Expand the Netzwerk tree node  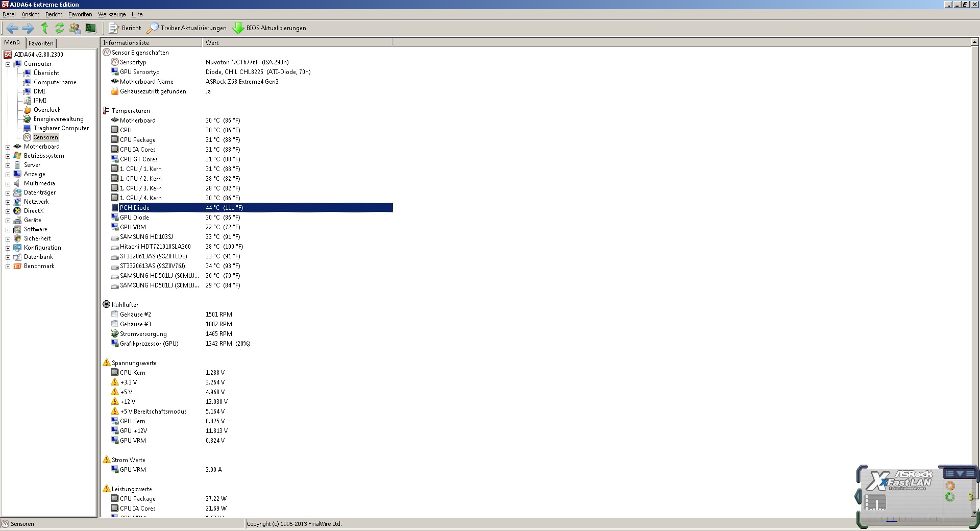pos(8,202)
